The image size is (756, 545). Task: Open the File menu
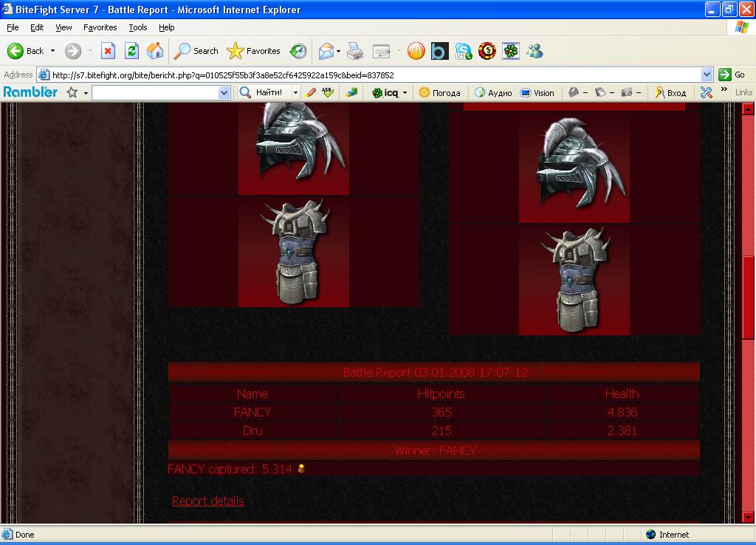[x=13, y=27]
